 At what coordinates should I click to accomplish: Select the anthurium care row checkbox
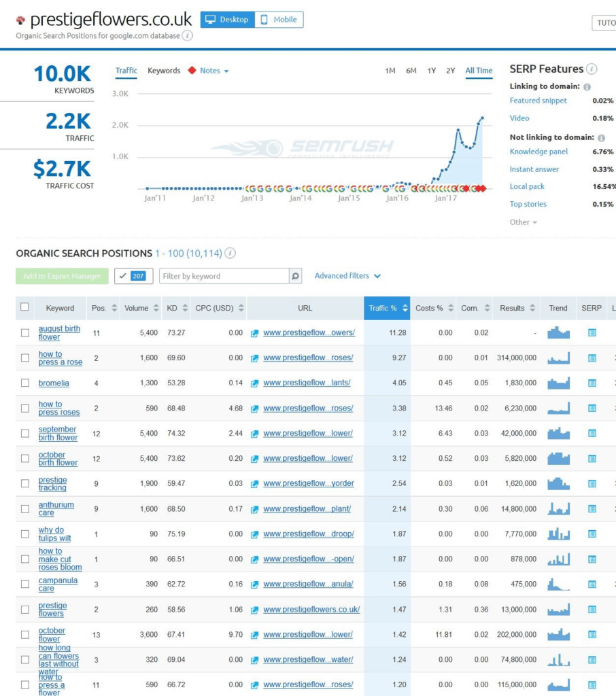point(25,509)
